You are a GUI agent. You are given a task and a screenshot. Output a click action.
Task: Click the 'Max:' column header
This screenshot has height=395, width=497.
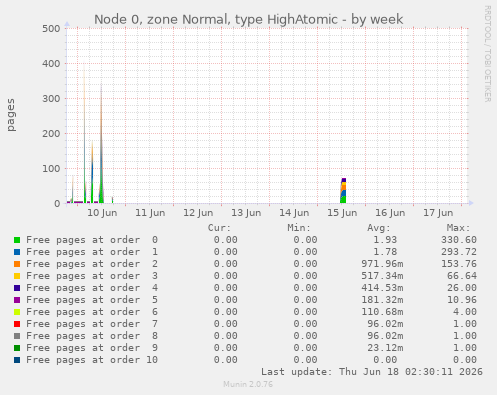pos(459,228)
